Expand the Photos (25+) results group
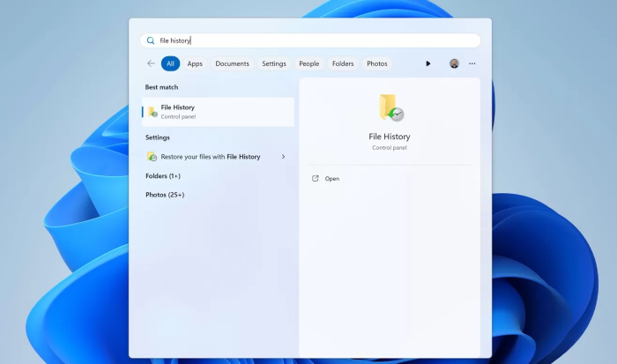This screenshot has height=364, width=617. (x=165, y=195)
